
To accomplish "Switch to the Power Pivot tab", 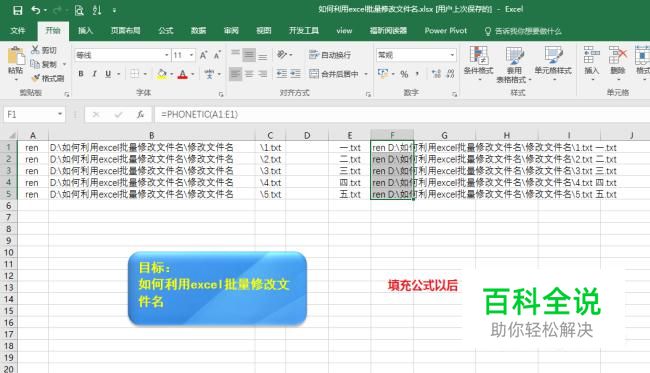I will 446,31.
